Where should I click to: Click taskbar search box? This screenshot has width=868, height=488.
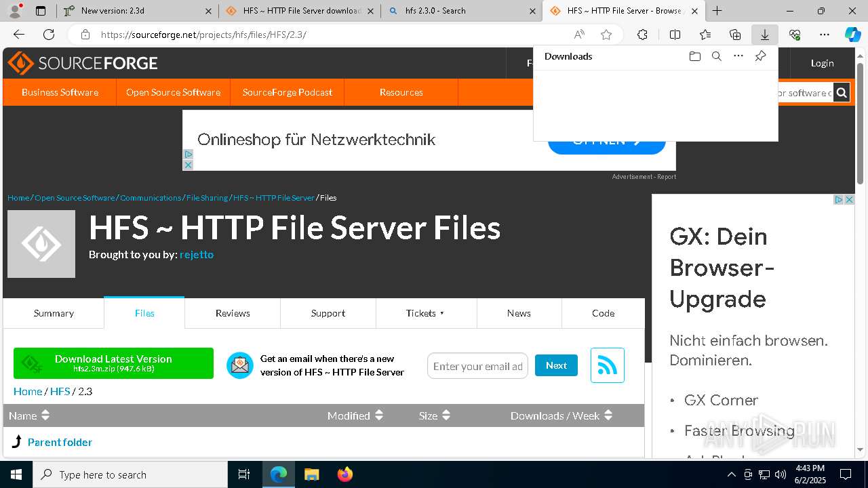(x=130, y=474)
